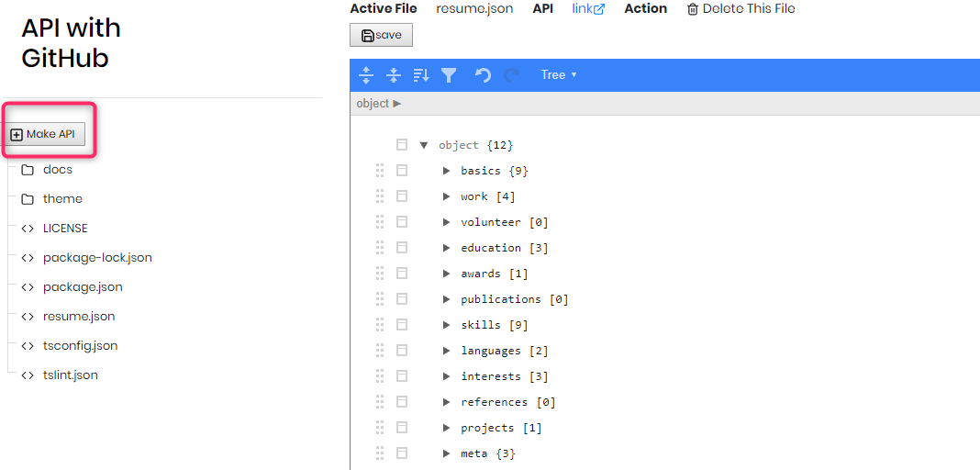Click the code icon beside package-lock.json

point(28,258)
